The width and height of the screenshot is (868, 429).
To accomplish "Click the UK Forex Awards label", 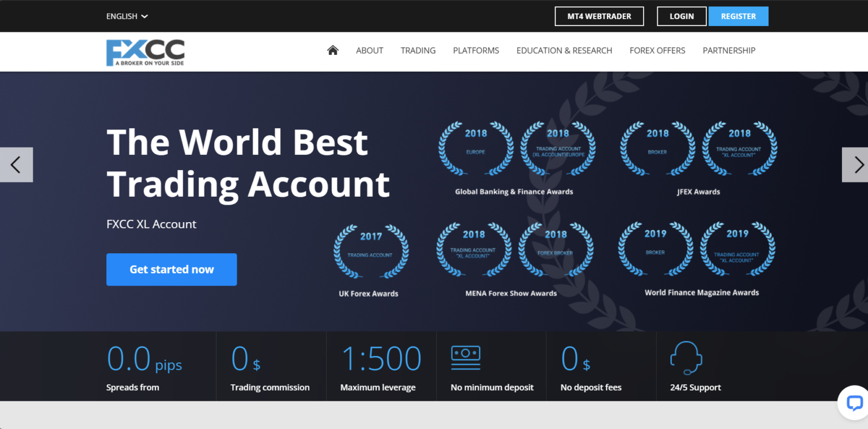I will [x=368, y=293].
